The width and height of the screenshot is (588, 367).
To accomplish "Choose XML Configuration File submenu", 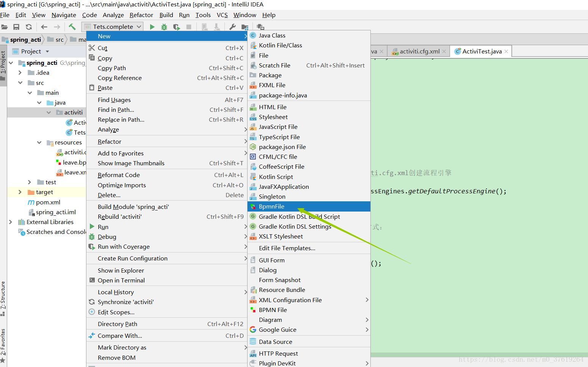I will pyautogui.click(x=309, y=300).
